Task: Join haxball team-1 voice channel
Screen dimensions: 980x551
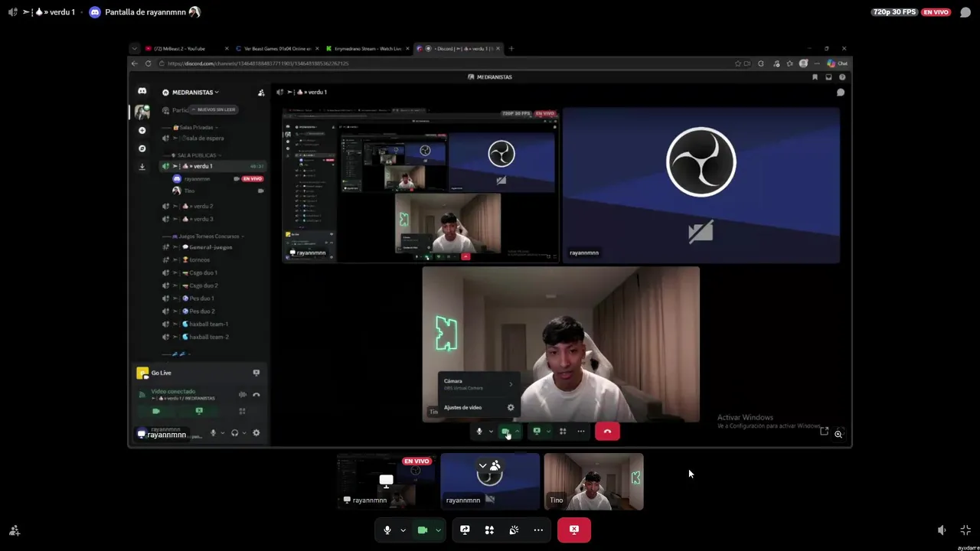Action: click(x=213, y=324)
